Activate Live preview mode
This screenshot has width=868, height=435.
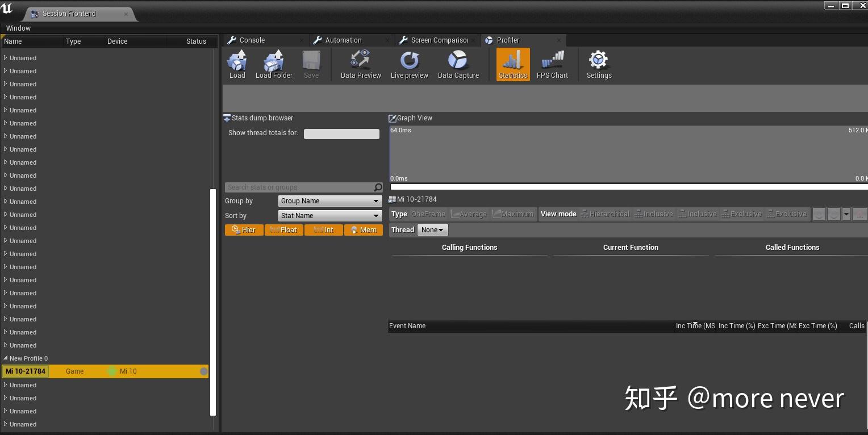(x=408, y=64)
